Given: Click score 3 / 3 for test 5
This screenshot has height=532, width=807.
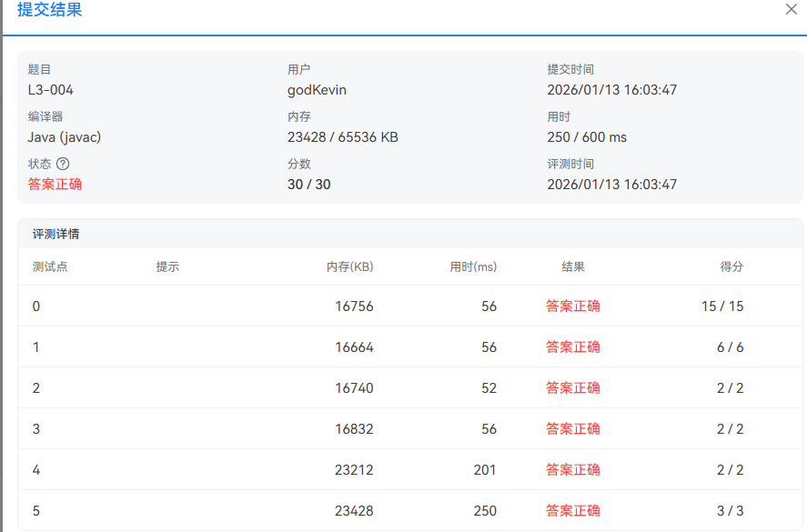Looking at the screenshot, I should (731, 511).
